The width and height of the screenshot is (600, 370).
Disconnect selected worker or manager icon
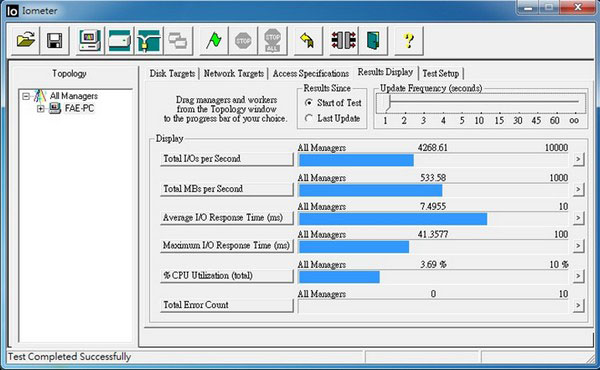point(343,40)
